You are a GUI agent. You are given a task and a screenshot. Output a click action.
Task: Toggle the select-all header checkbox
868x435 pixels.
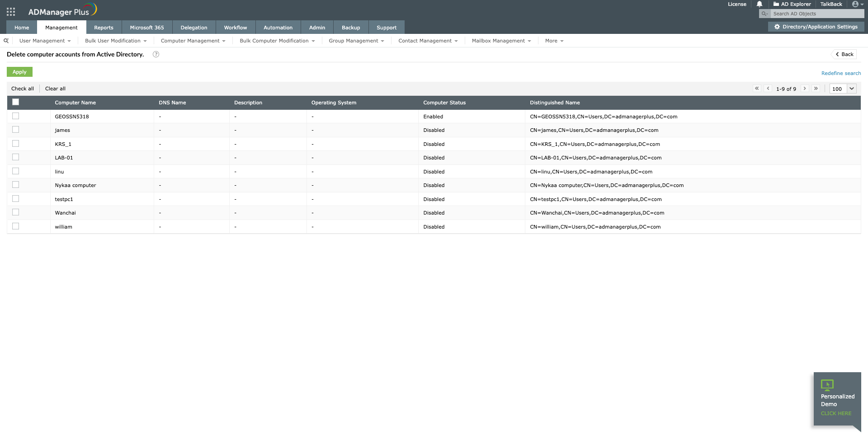pos(15,102)
